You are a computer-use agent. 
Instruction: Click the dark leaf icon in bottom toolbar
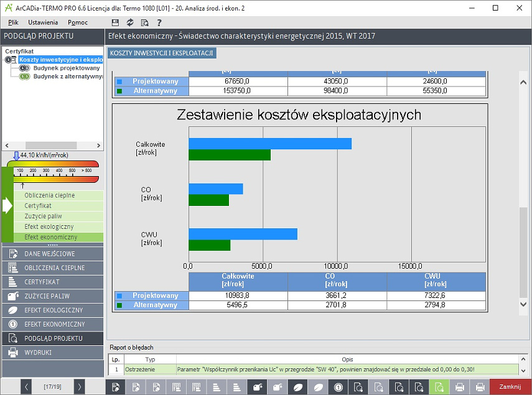pyautogui.click(x=298, y=387)
